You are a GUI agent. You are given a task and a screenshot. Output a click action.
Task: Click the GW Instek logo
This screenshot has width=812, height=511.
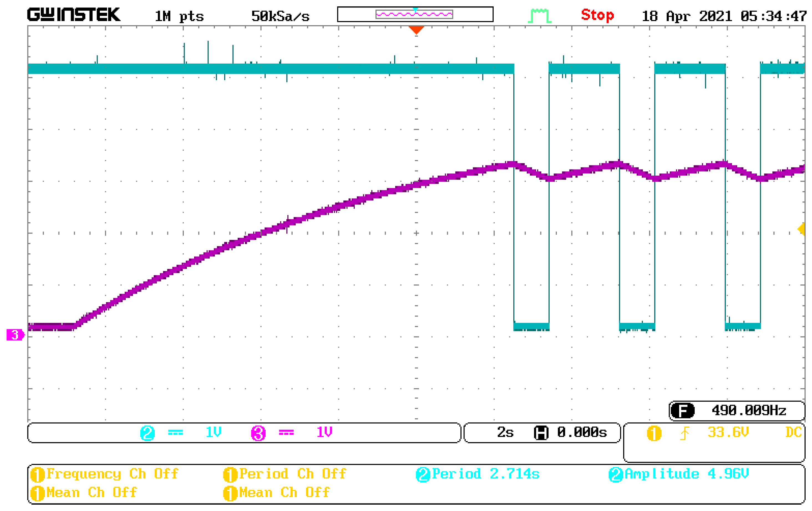click(x=73, y=15)
